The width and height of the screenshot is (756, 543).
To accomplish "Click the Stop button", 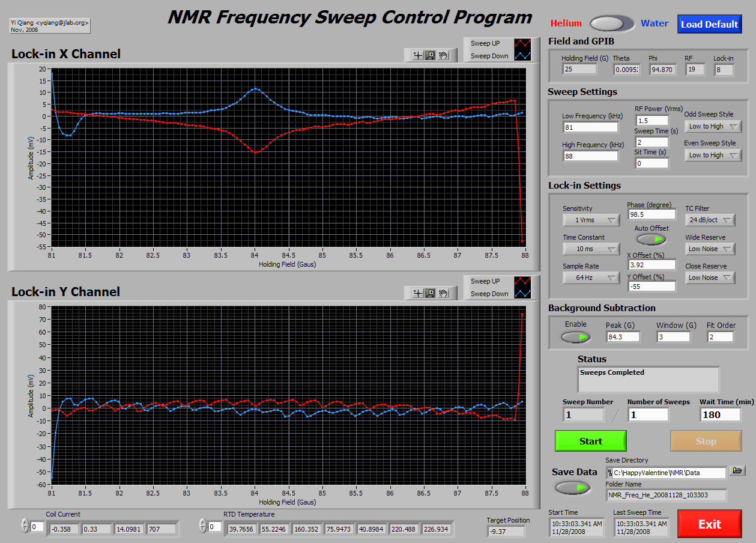I will pos(706,441).
